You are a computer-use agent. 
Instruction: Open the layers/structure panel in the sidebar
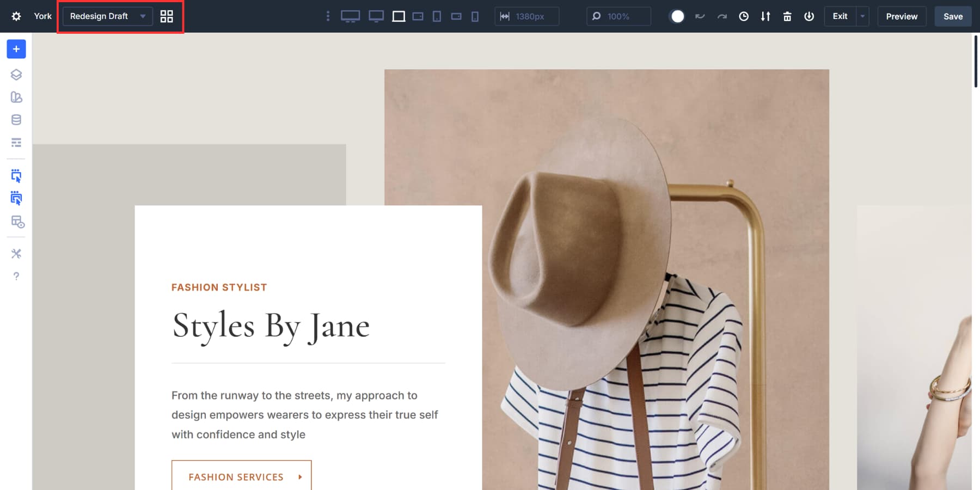[16, 75]
